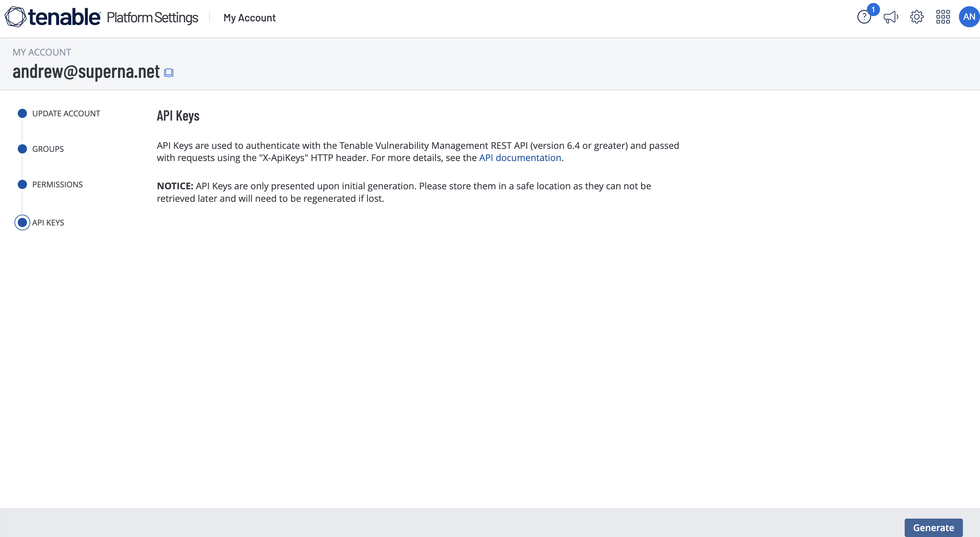Select the API Keys step dot
Image resolution: width=980 pixels, height=537 pixels.
(x=22, y=222)
